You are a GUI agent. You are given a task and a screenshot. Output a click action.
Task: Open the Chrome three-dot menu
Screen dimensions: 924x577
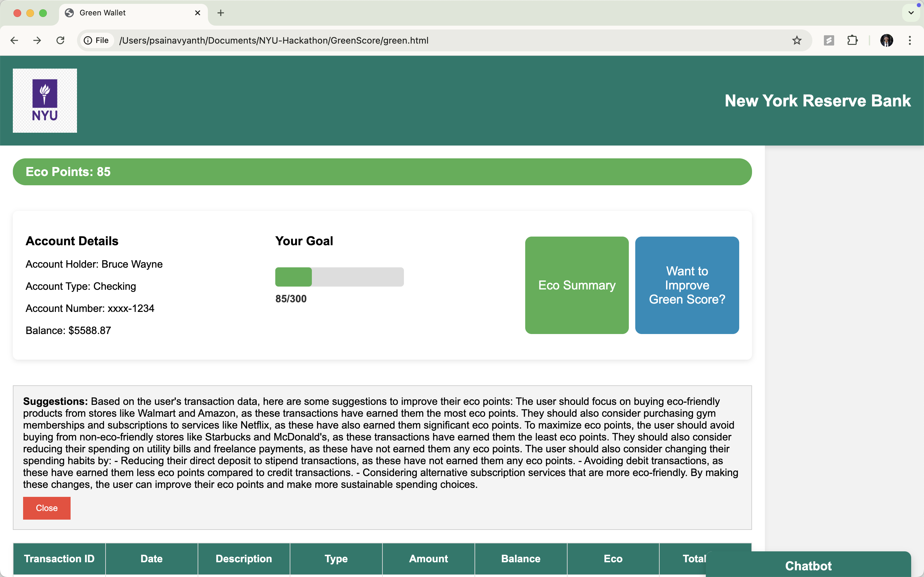click(910, 40)
